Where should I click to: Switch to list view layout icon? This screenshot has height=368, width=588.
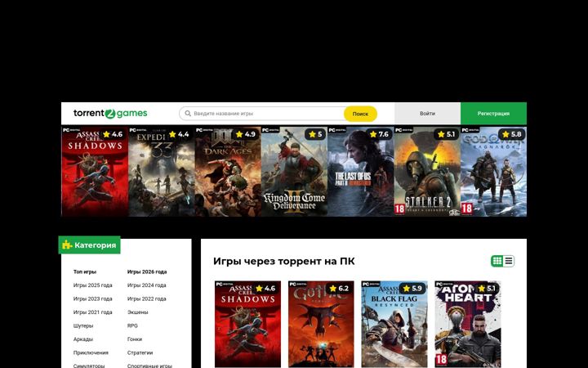[509, 261]
